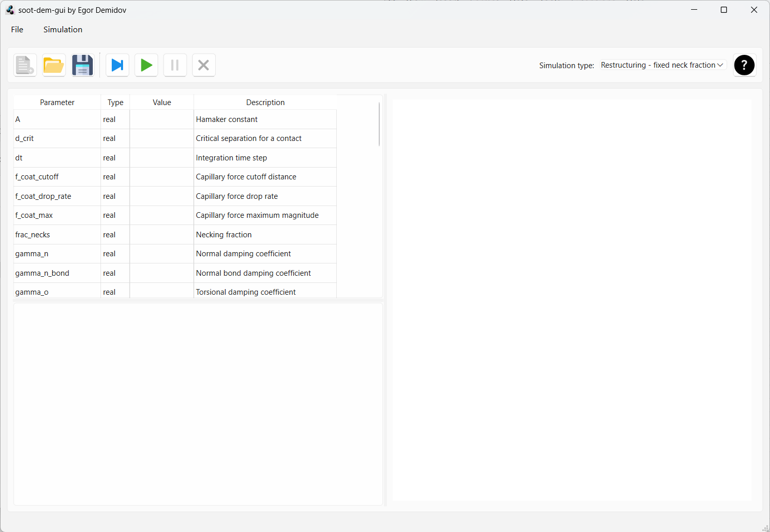This screenshot has height=532, width=770.
Task: Click the Value cell for d_crit
Action: click(x=162, y=138)
